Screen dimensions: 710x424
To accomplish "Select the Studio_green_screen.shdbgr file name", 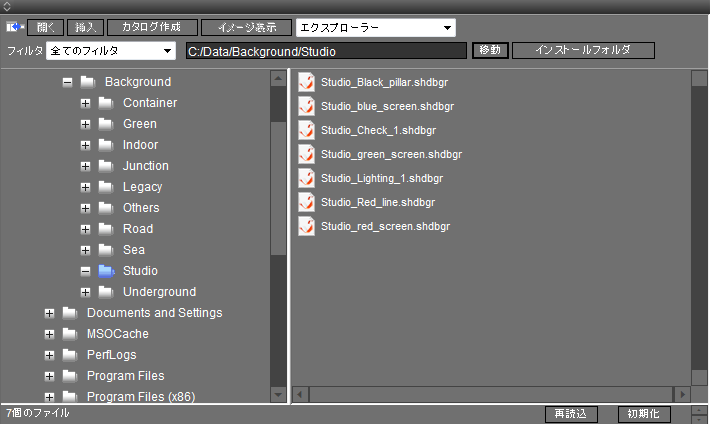I will point(391,154).
